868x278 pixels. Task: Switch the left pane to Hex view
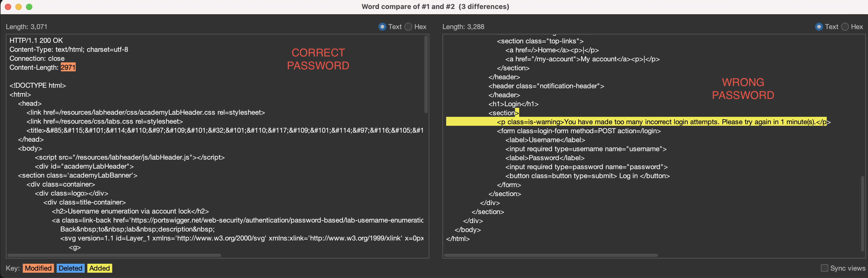(408, 27)
